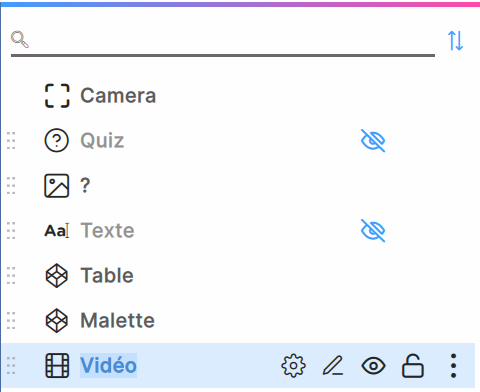Click the Vidéo filmstrip icon
The height and width of the screenshot is (392, 480).
tap(57, 366)
